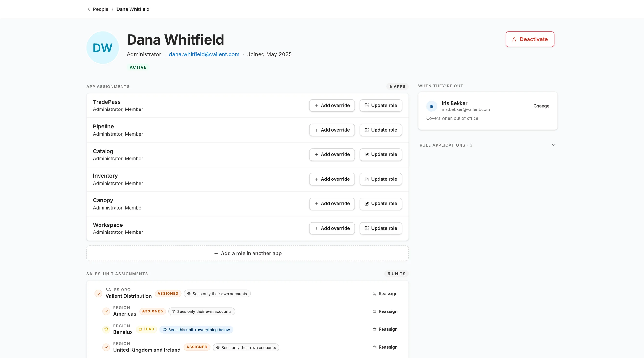Screen dimensions: 644x358
Task: Click the ASSIGNED badge for Americas
Action: click(153, 311)
